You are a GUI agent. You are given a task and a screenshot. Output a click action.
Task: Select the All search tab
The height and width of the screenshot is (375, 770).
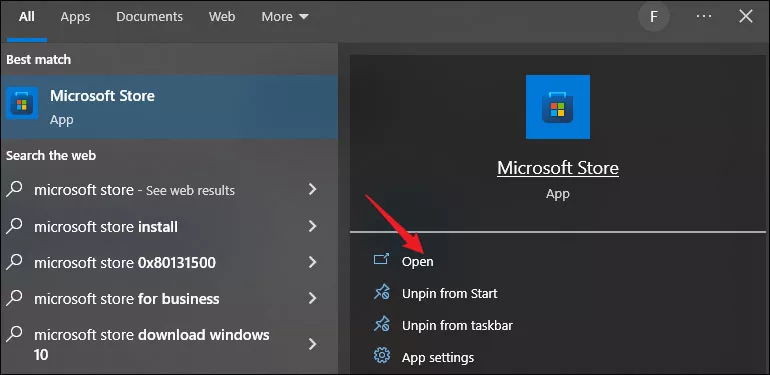[27, 17]
